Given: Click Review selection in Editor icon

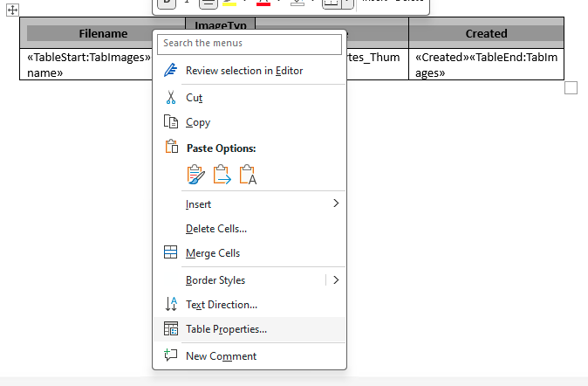Looking at the screenshot, I should tap(171, 71).
